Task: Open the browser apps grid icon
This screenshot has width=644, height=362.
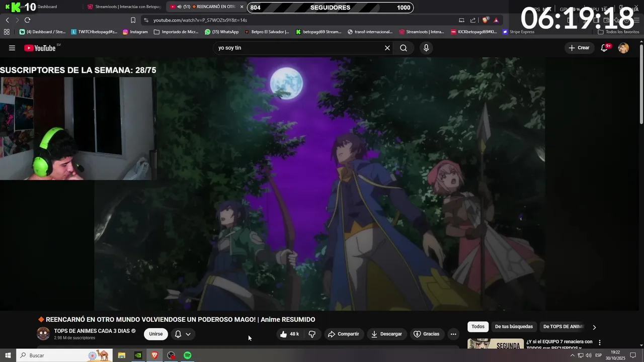Action: pyautogui.click(x=7, y=32)
